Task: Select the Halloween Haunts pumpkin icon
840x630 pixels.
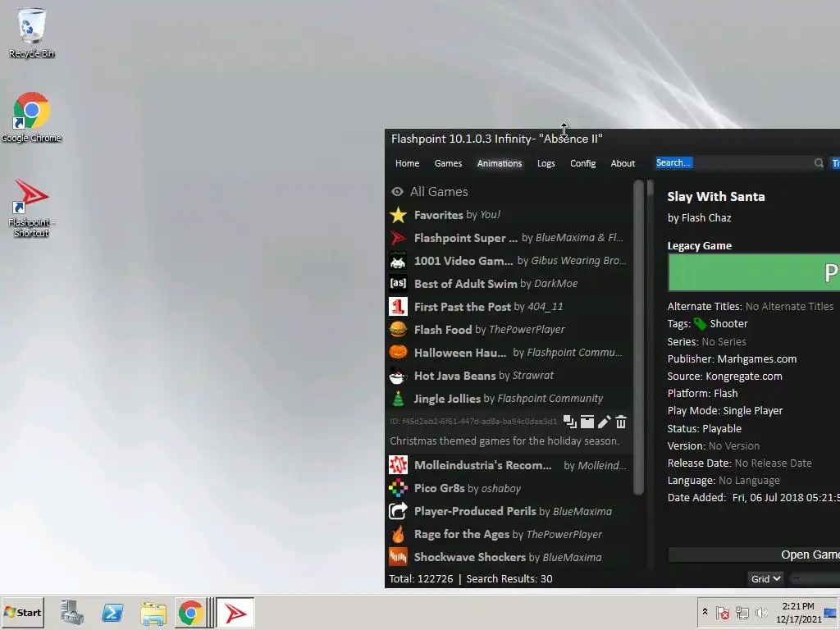Action: (398, 353)
